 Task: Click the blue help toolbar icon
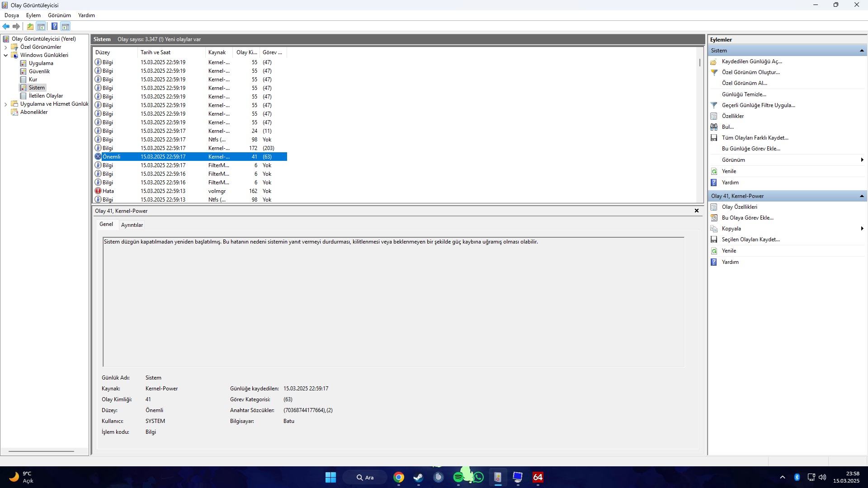[54, 27]
